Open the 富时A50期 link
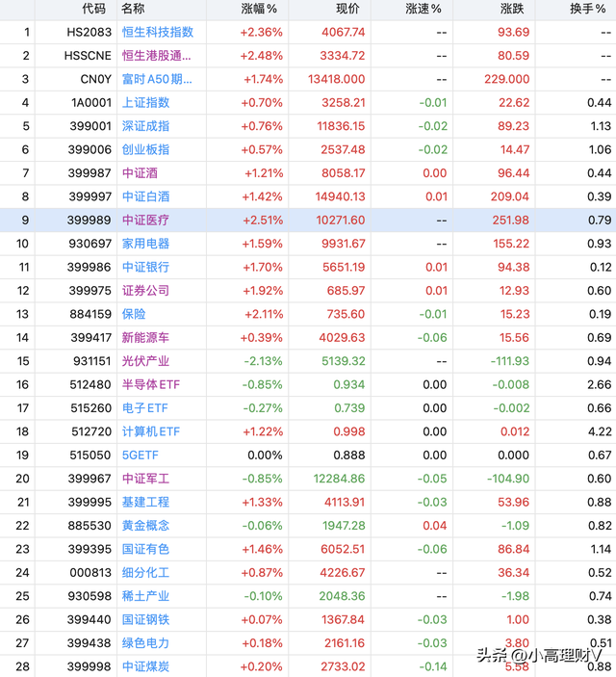This screenshot has width=616, height=677. (x=157, y=79)
